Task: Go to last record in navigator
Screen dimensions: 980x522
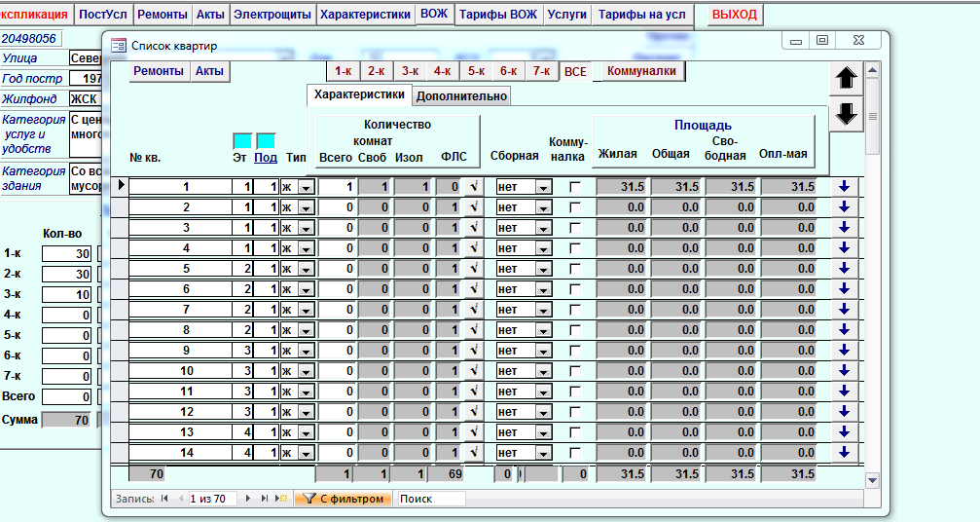Action: [265, 499]
